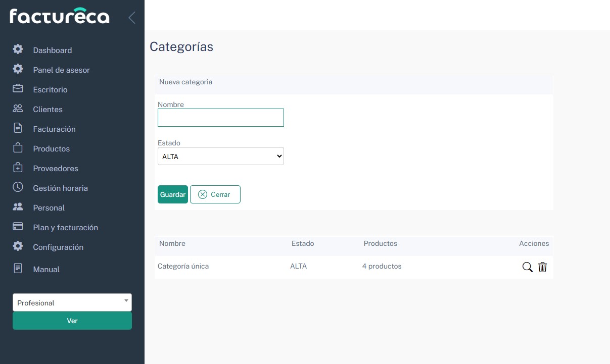The height and width of the screenshot is (364, 610).
Task: Click the magnifier icon for Categoría única
Action: click(527, 267)
